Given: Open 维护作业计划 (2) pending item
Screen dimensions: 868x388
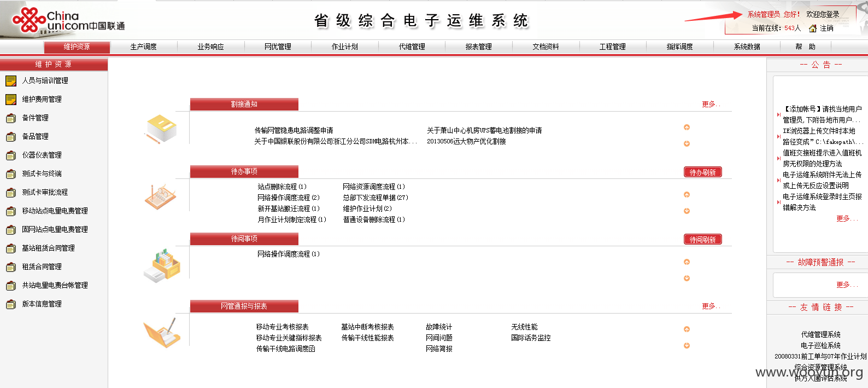Looking at the screenshot, I should (x=367, y=209).
